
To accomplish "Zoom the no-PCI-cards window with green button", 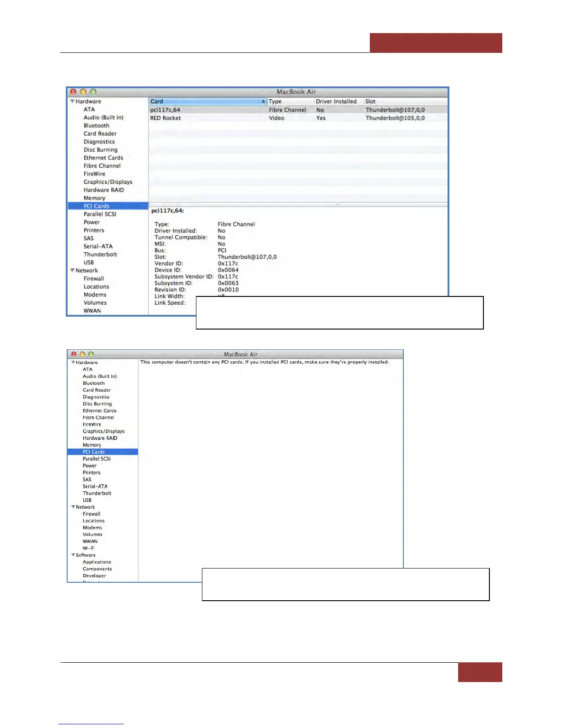I will pos(91,354).
